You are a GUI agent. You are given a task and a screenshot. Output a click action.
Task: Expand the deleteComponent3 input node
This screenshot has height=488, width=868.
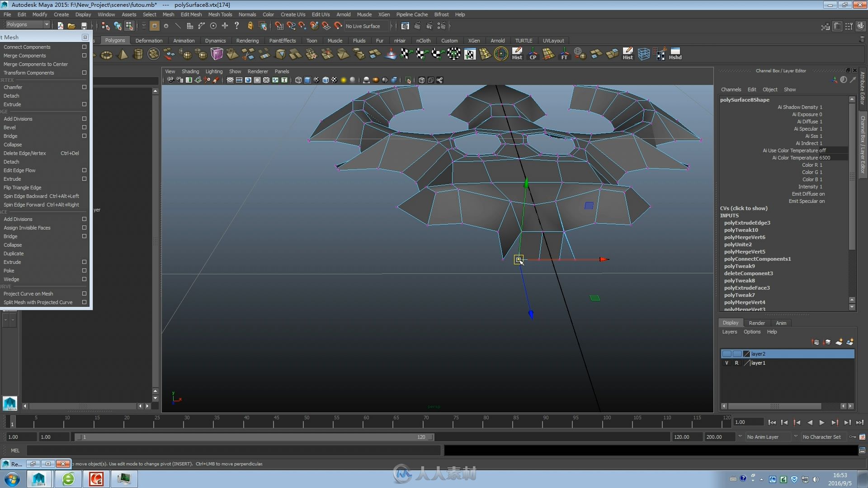tap(749, 273)
